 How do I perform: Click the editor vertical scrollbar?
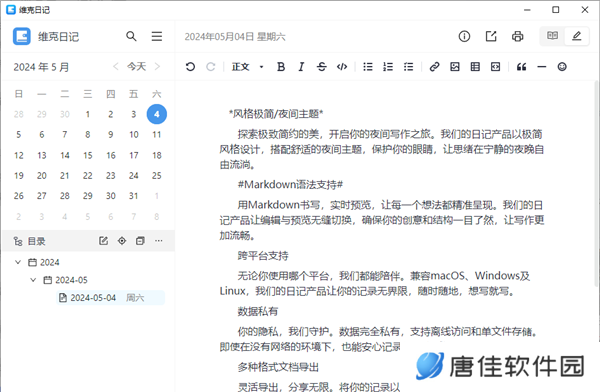597,184
